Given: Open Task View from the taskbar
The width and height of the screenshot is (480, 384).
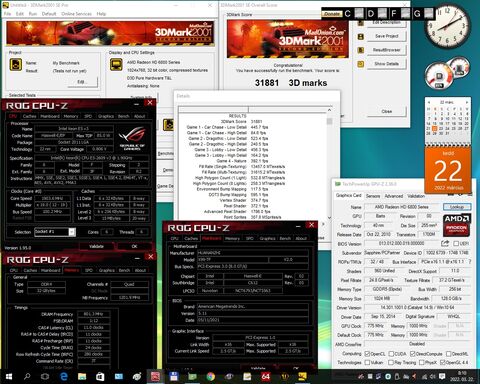Looking at the screenshot, I should coord(45,377).
